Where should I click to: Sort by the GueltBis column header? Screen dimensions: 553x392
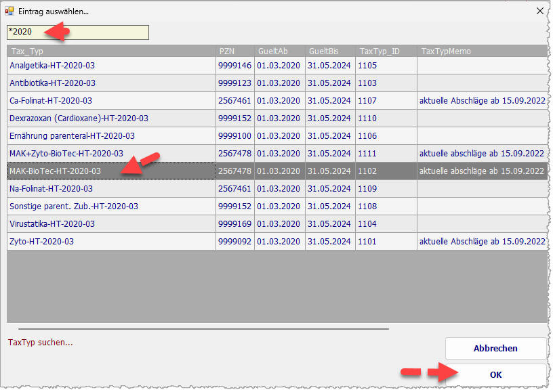330,51
